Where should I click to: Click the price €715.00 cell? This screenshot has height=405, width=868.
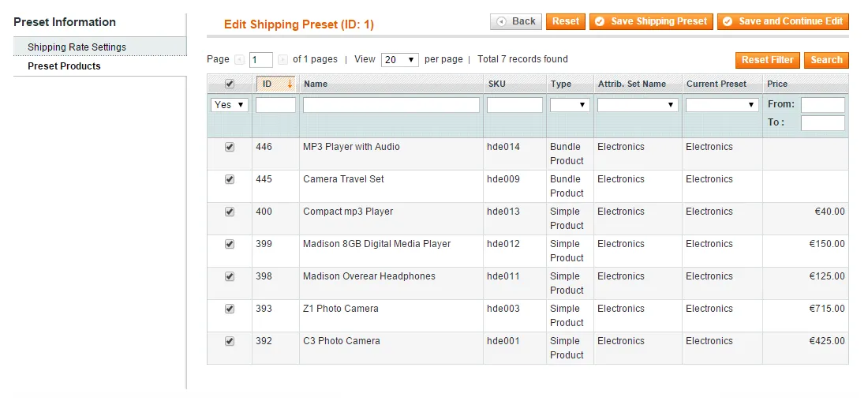tap(827, 309)
